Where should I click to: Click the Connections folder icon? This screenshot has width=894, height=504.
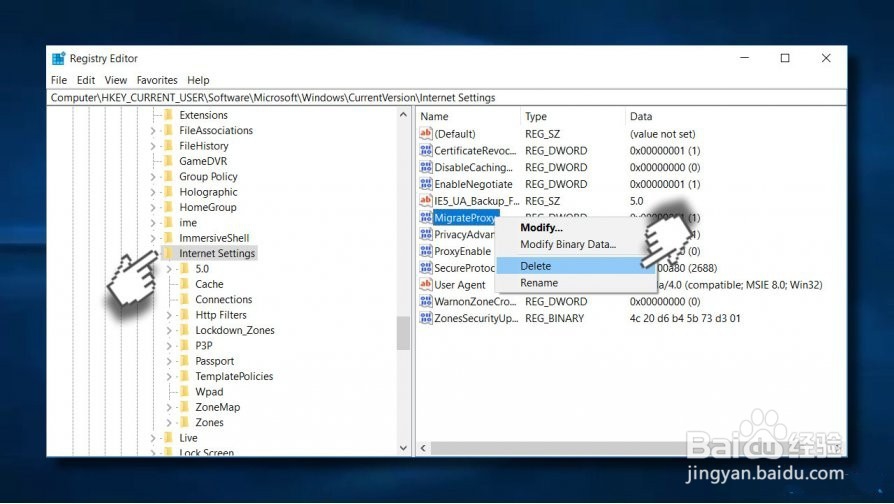click(184, 299)
